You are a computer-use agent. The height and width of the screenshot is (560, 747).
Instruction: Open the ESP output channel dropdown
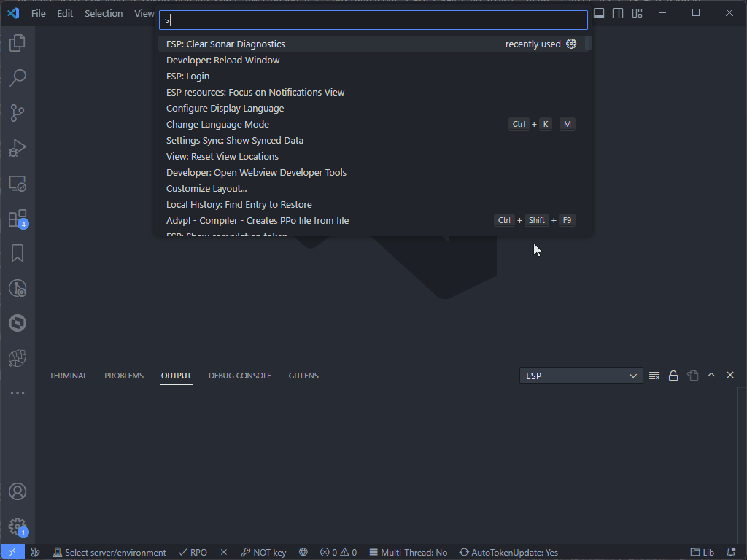coord(581,376)
